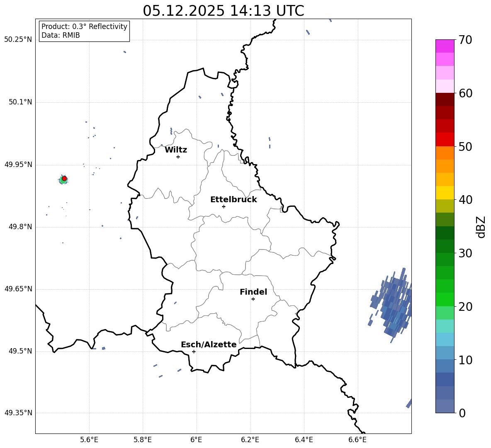Screen dimensions: 491x448
Task: Pick the orange swatch just above 50
Action: (x=445, y=153)
